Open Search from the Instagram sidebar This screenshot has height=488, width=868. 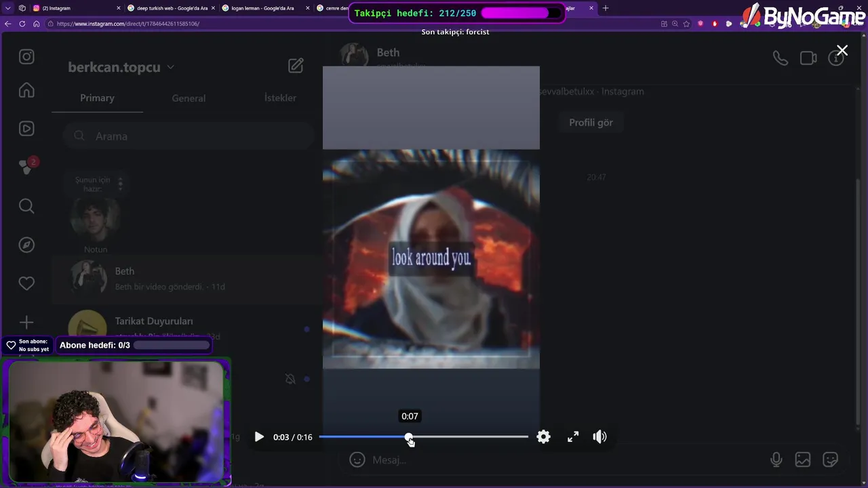point(26,206)
